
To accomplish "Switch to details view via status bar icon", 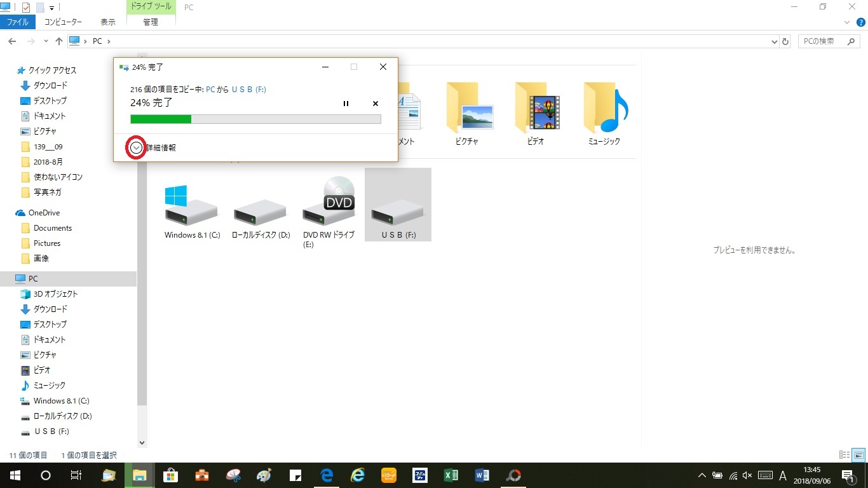I will point(844,455).
